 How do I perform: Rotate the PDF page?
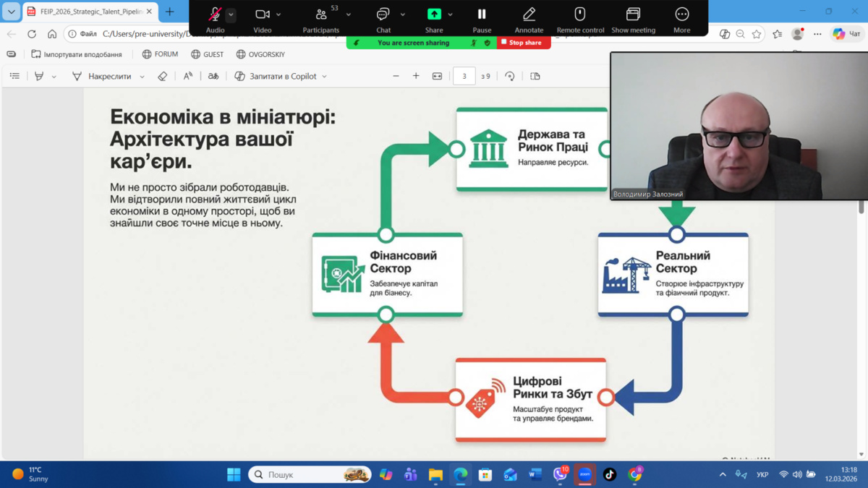pos(510,76)
